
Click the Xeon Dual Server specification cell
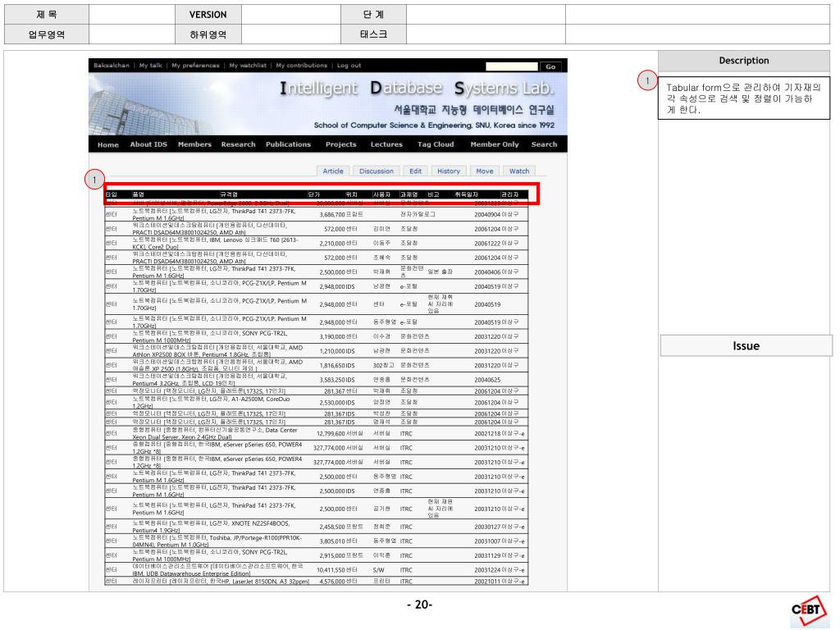pyautogui.click(x=215, y=433)
